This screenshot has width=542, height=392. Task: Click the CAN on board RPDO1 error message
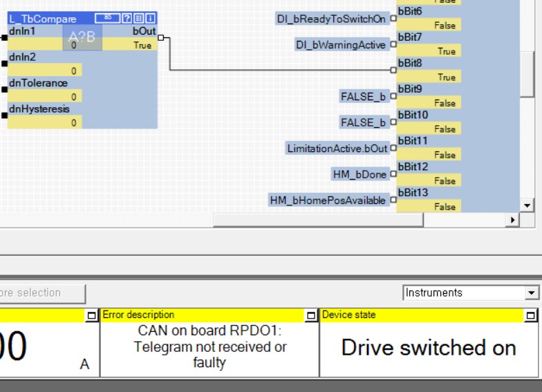pyautogui.click(x=209, y=347)
